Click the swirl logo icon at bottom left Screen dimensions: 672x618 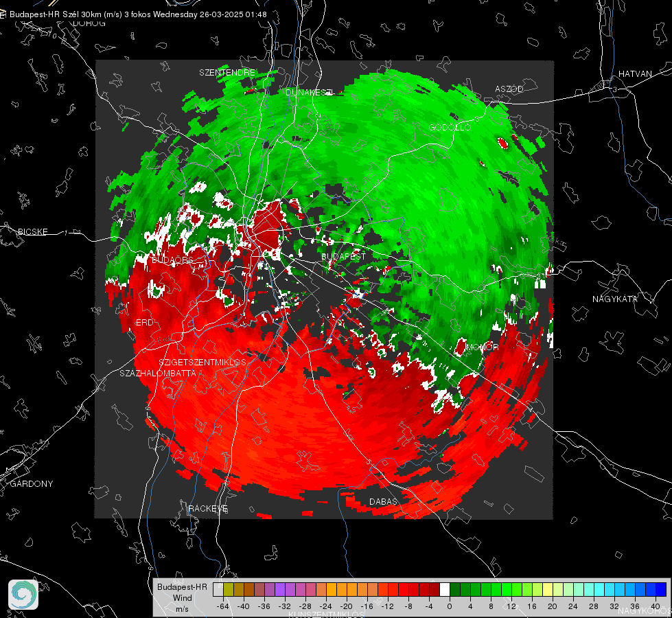[23, 595]
